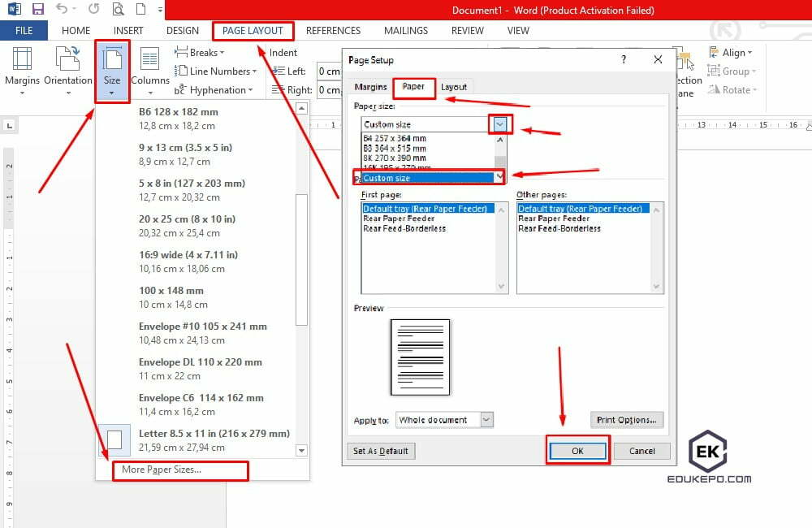This screenshot has height=528, width=812.
Task: Select 5 x 8 in paper size
Action: [x=197, y=190]
